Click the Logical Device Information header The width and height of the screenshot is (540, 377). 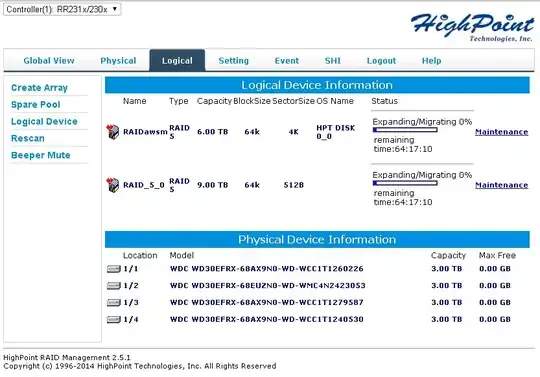317,85
